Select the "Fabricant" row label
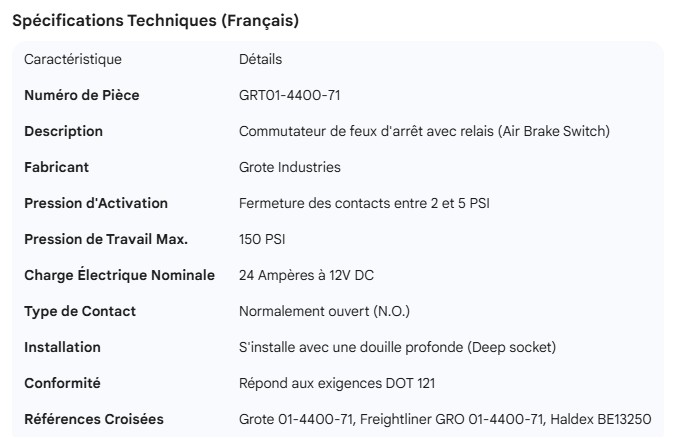This screenshot has width=673, height=441. point(57,168)
